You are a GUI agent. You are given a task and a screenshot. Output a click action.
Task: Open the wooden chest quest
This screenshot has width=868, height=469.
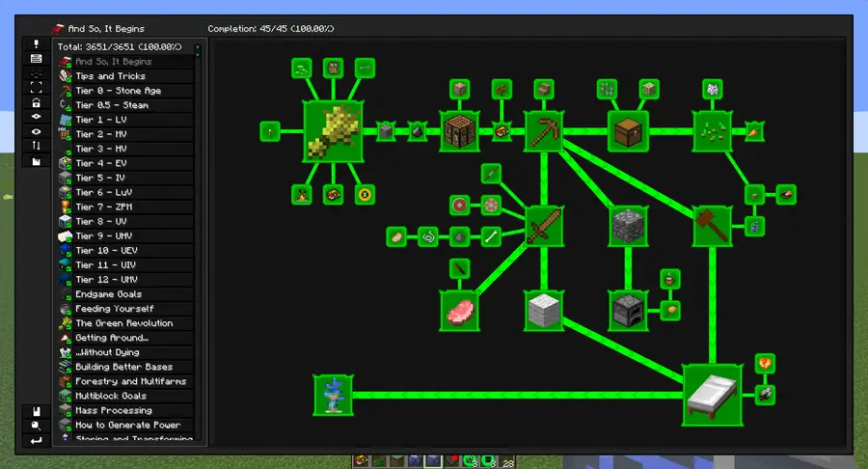(x=628, y=131)
